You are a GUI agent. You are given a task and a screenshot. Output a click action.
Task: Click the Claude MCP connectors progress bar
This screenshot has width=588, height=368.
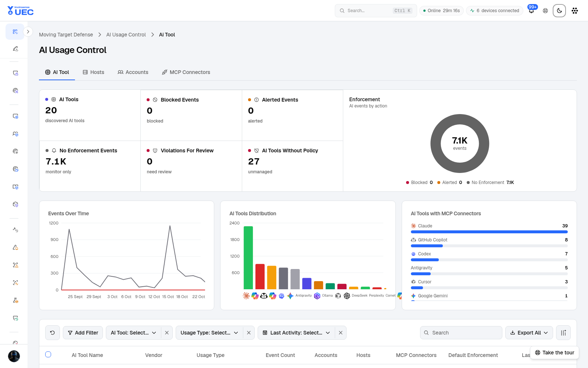point(489,232)
